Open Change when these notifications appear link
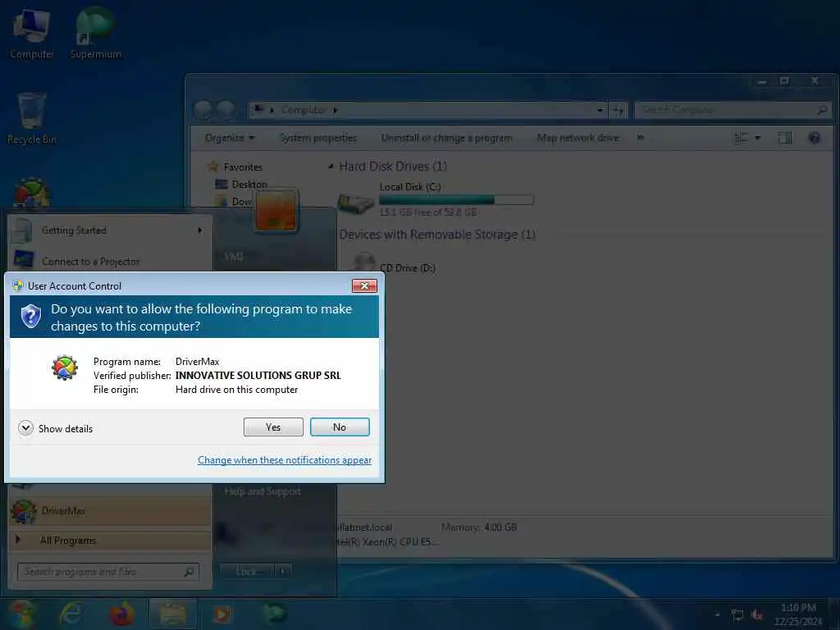Image resolution: width=840 pixels, height=630 pixels. tap(285, 460)
